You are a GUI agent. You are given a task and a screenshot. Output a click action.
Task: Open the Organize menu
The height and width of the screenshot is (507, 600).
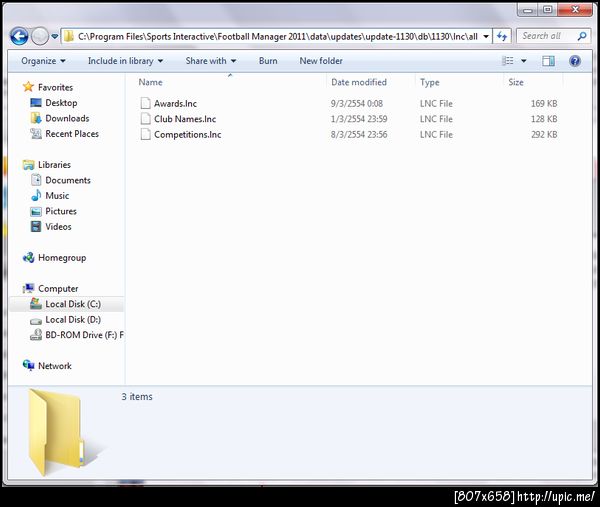click(43, 61)
